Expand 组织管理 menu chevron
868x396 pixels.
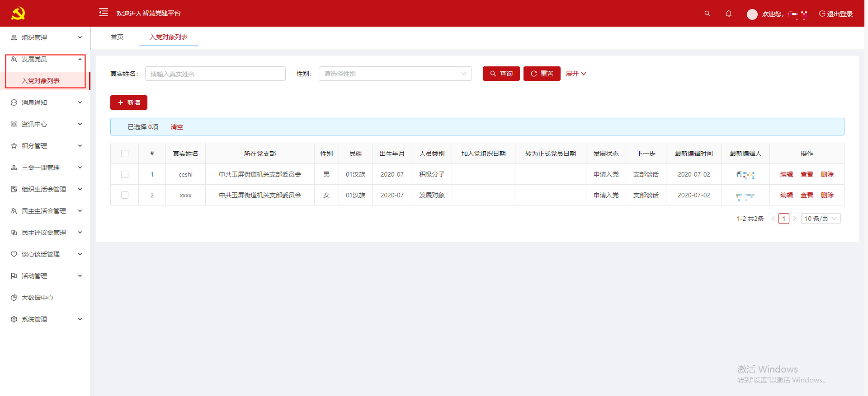pyautogui.click(x=80, y=37)
